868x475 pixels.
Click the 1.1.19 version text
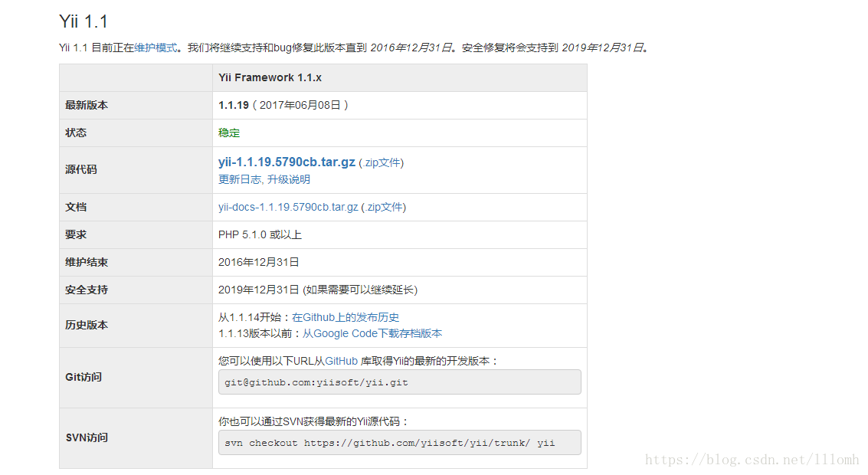coord(234,105)
